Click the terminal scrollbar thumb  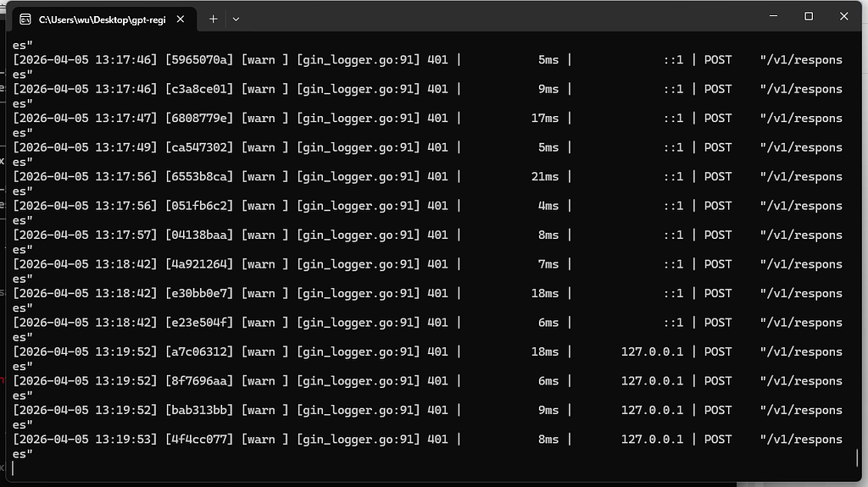[856, 457]
